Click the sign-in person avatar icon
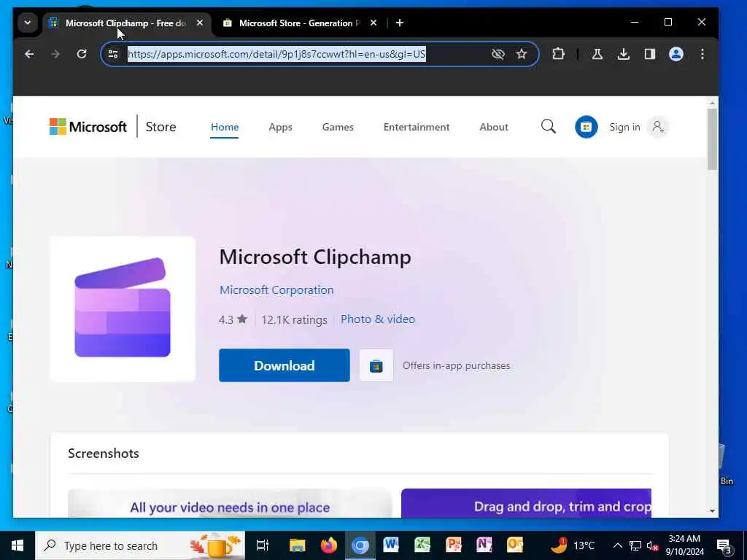747x560 pixels. pos(658,127)
